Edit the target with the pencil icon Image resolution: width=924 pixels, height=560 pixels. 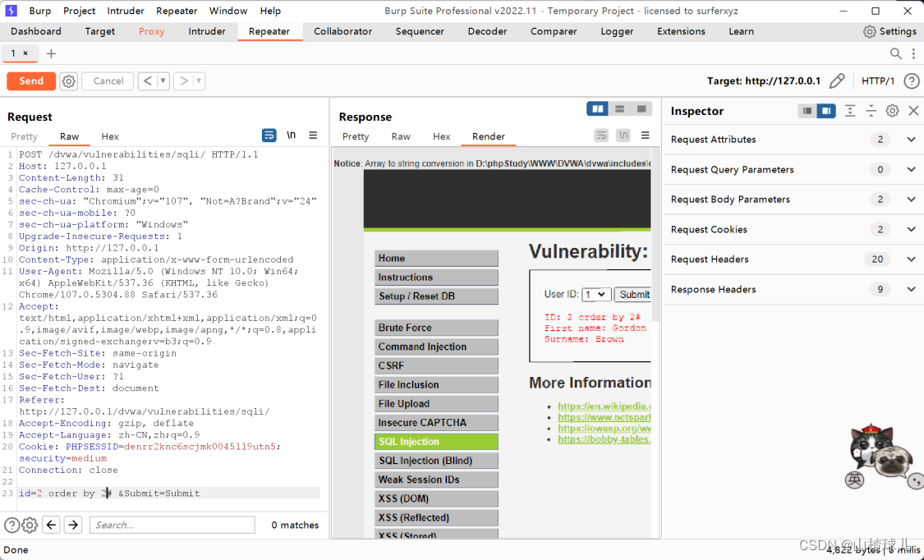[x=837, y=81]
